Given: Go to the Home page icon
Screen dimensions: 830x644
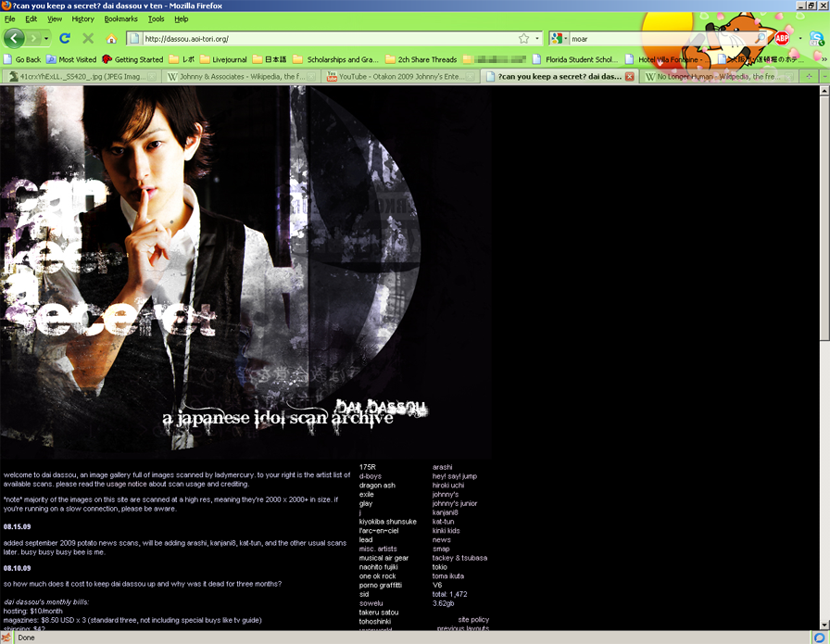Looking at the screenshot, I should (111, 39).
